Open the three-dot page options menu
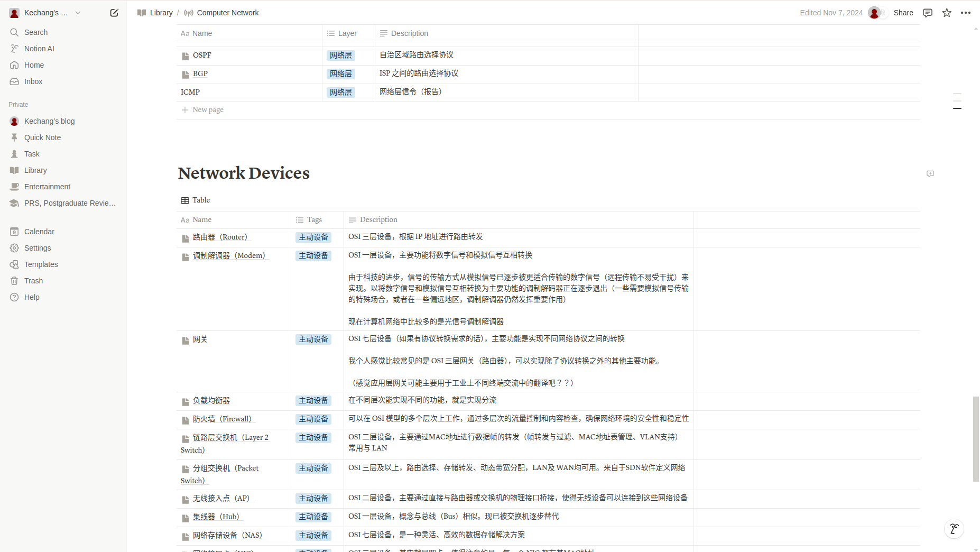980x552 pixels. (x=966, y=13)
